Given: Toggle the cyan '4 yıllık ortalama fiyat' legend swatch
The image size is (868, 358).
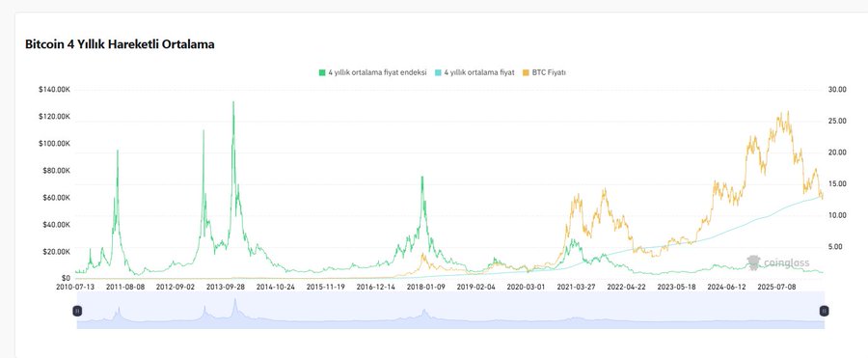Looking at the screenshot, I should coord(438,72).
